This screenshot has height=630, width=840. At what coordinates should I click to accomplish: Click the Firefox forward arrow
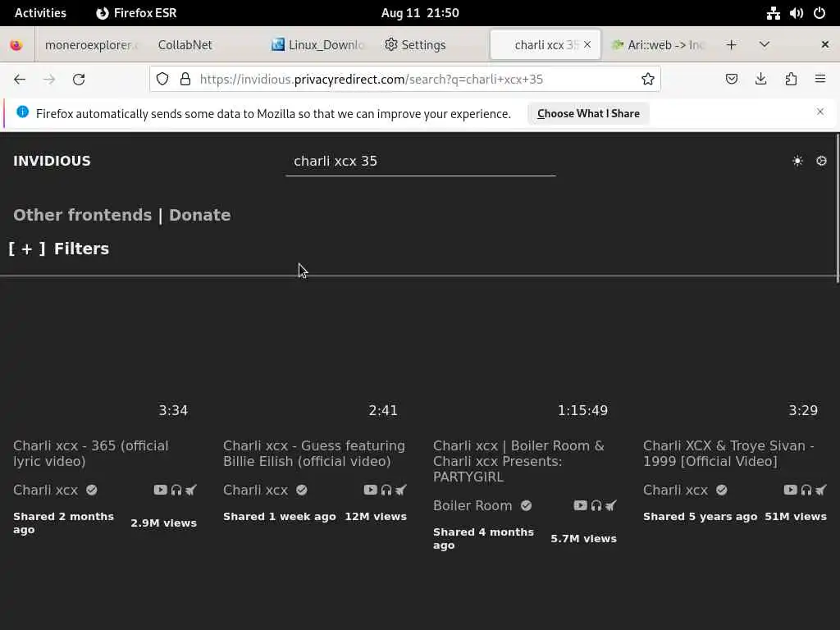tap(49, 80)
